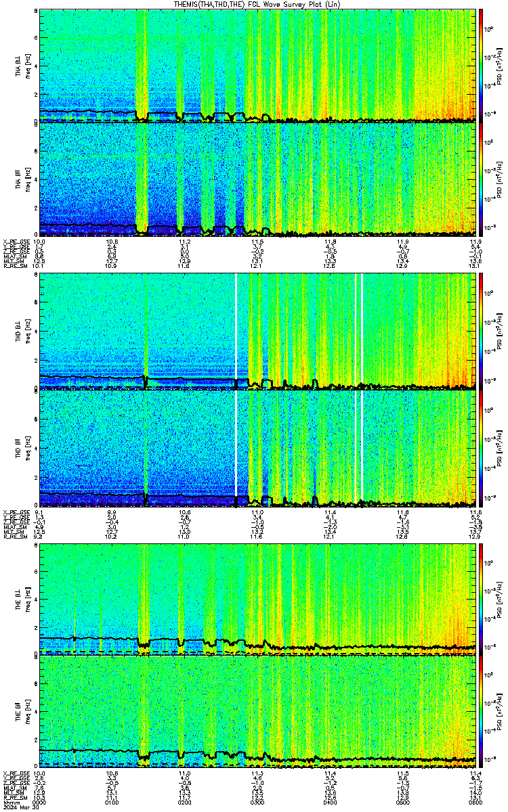This screenshot has width=508, height=812.
Task: Click the R_RE_SM row label under the THA panels
Action: 16,266
